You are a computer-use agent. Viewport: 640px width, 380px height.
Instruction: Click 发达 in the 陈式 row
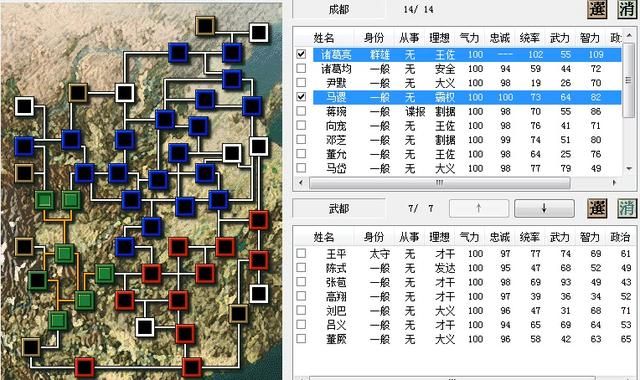tap(445, 268)
